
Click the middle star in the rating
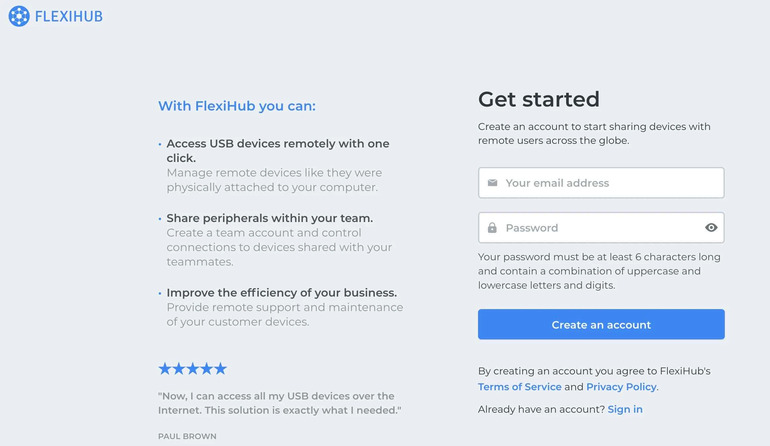[x=193, y=369]
